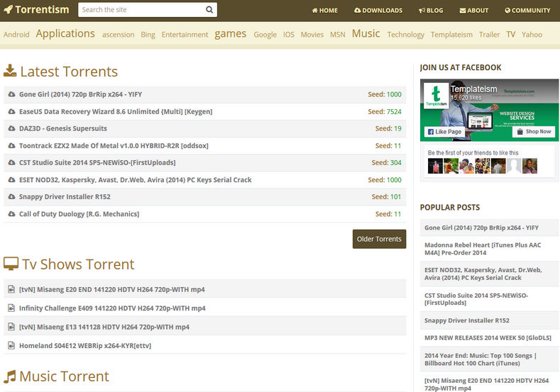Go to the BLOG menu item
This screenshot has height=392, width=560.
[x=431, y=11]
